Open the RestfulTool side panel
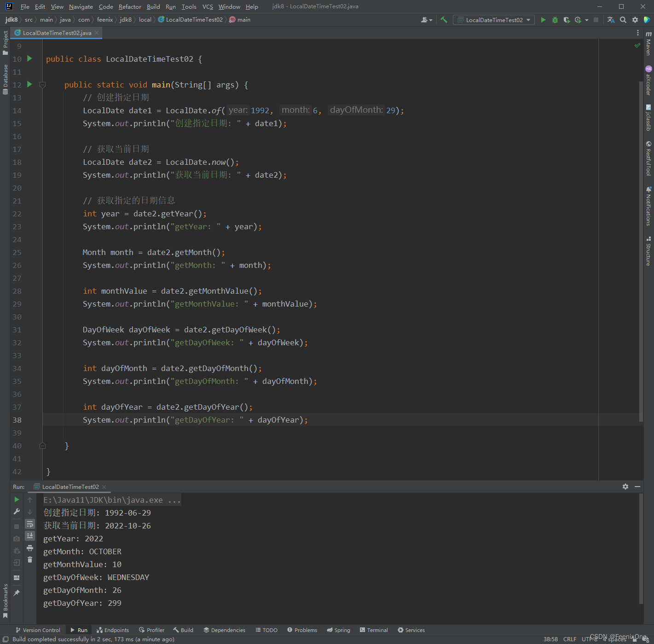 [648, 158]
